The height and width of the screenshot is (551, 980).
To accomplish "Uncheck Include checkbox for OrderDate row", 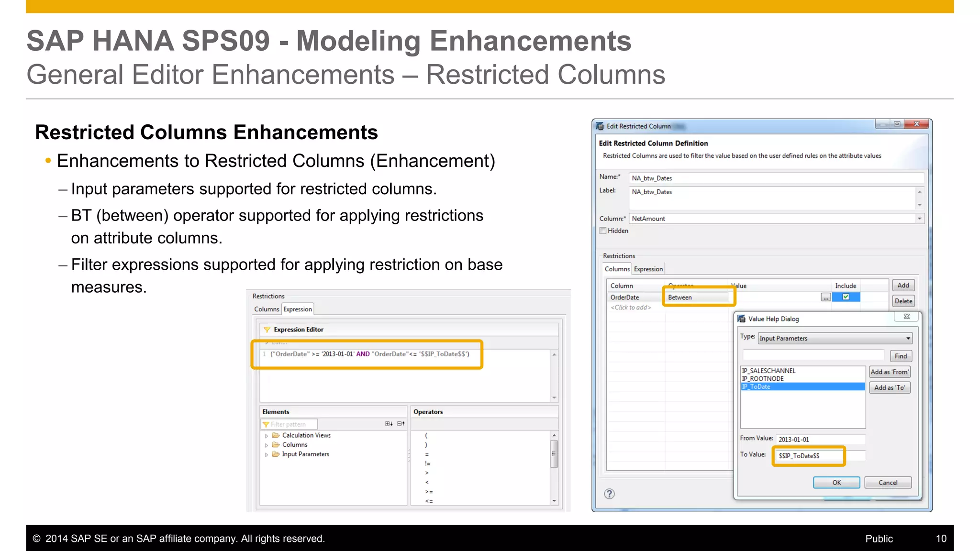I will pyautogui.click(x=846, y=297).
